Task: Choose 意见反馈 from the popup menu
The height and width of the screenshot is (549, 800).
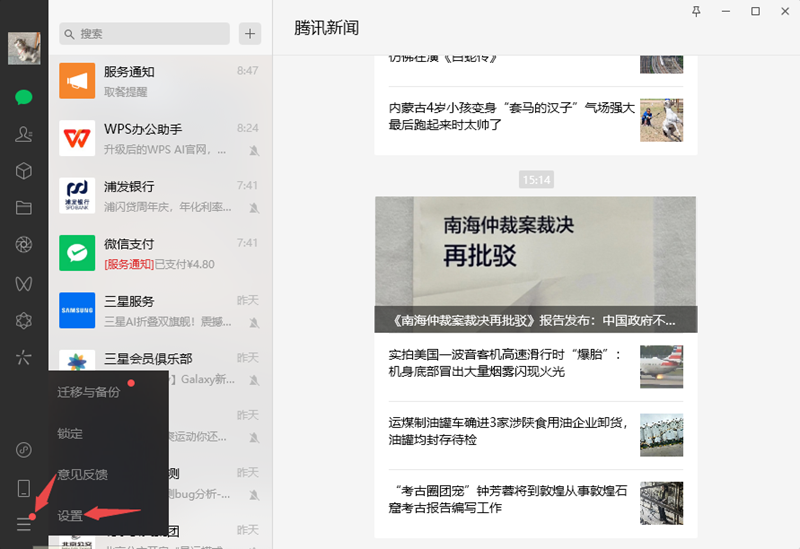Action: click(x=83, y=475)
